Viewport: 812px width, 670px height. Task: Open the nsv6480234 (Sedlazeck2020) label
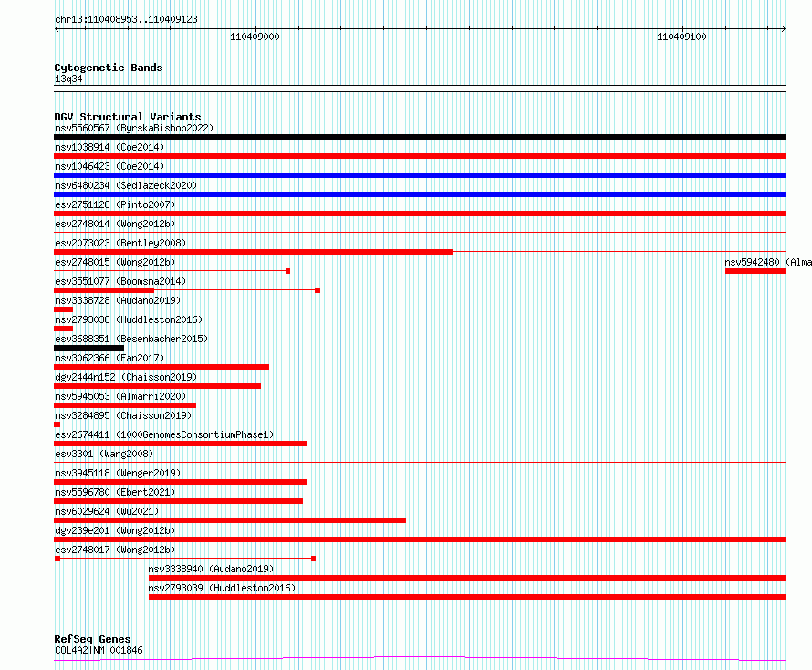click(x=126, y=185)
